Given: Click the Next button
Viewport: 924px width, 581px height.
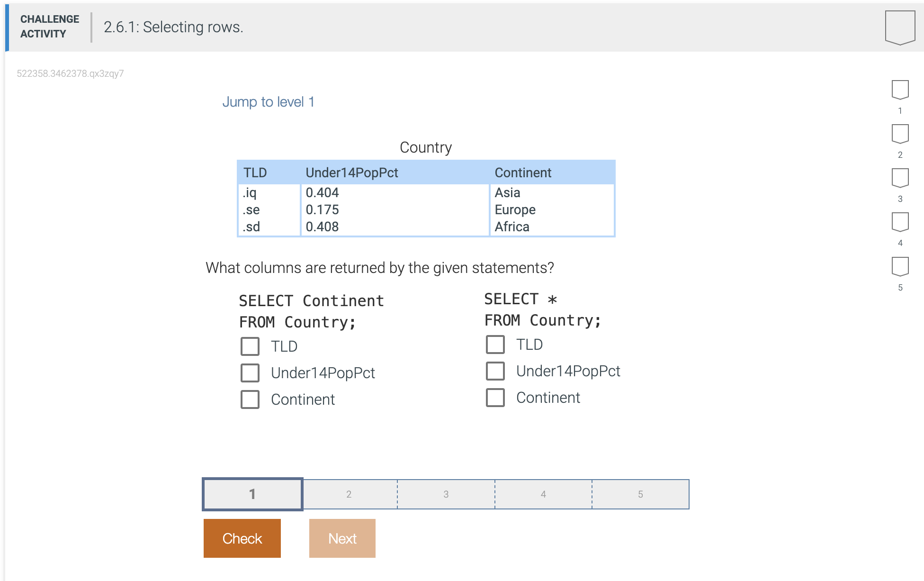Looking at the screenshot, I should pyautogui.click(x=342, y=538).
